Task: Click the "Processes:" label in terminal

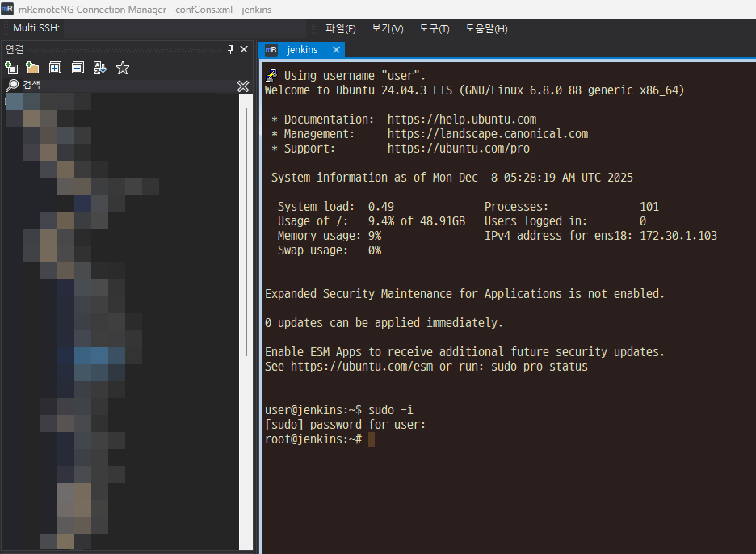Action: 516,207
